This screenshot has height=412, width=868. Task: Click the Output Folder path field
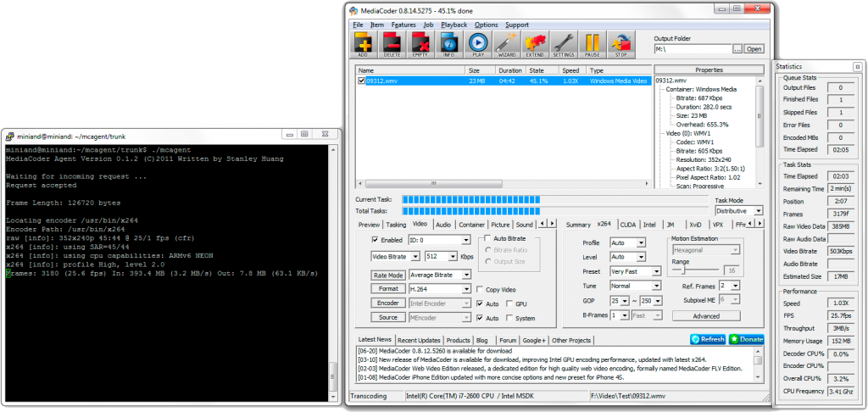[693, 49]
